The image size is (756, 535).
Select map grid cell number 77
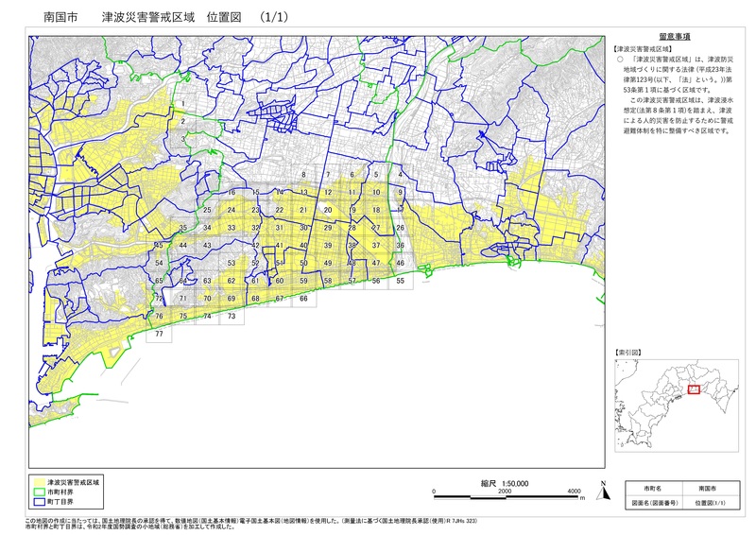tap(160, 334)
